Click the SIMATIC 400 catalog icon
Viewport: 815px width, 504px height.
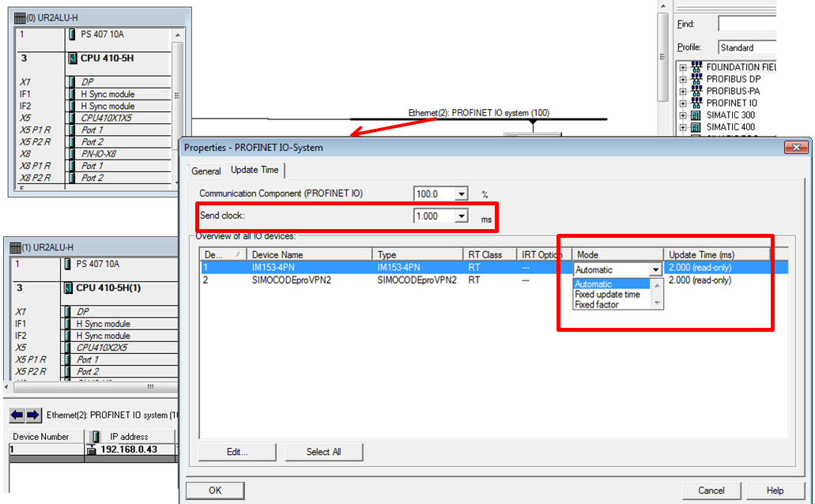tap(696, 126)
